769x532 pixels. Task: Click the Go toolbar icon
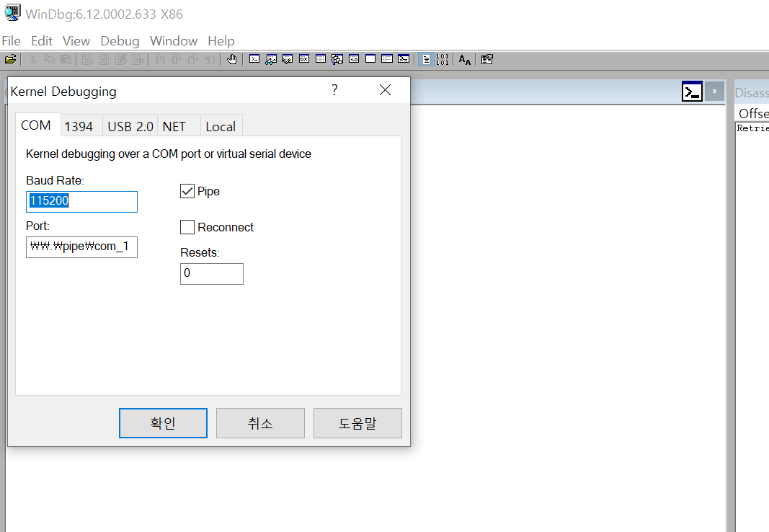(88, 59)
